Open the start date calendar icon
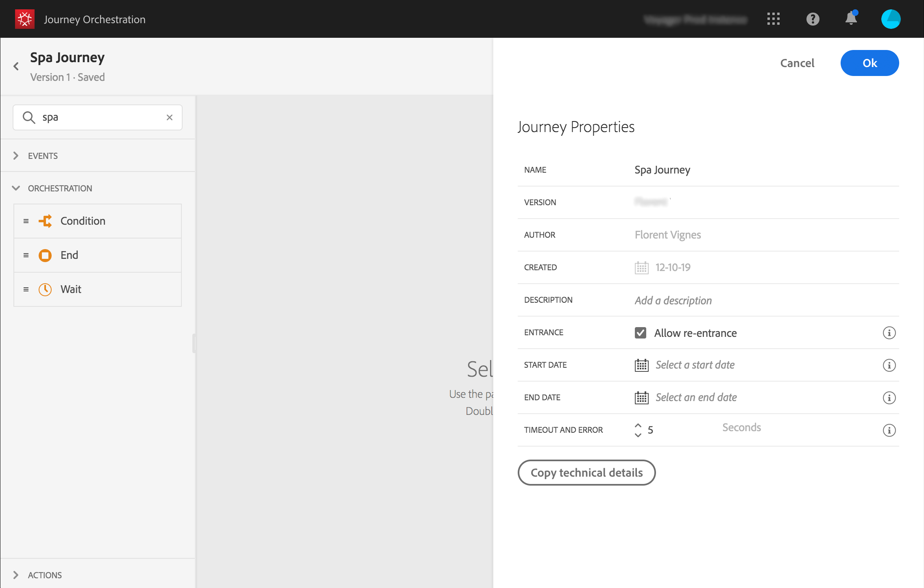924x588 pixels. pyautogui.click(x=641, y=365)
